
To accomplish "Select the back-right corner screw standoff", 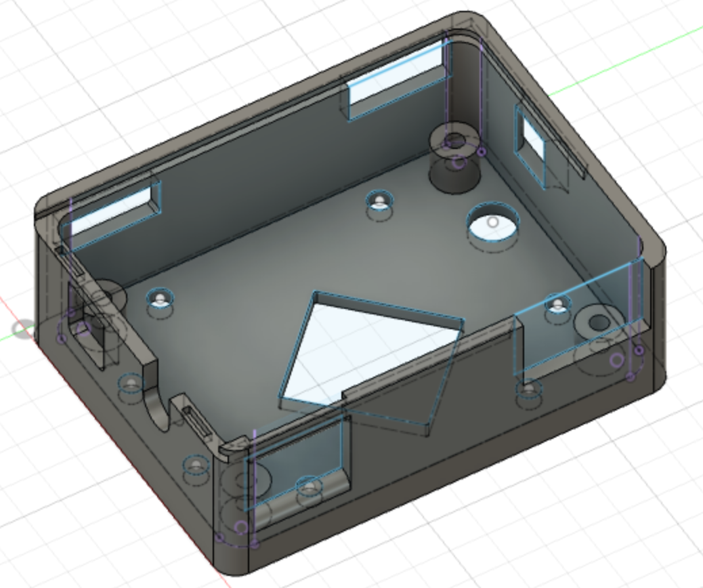I will coord(455,158).
